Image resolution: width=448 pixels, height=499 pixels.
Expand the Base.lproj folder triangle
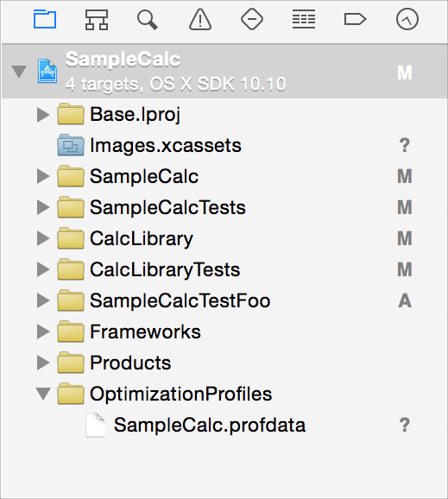click(x=43, y=115)
